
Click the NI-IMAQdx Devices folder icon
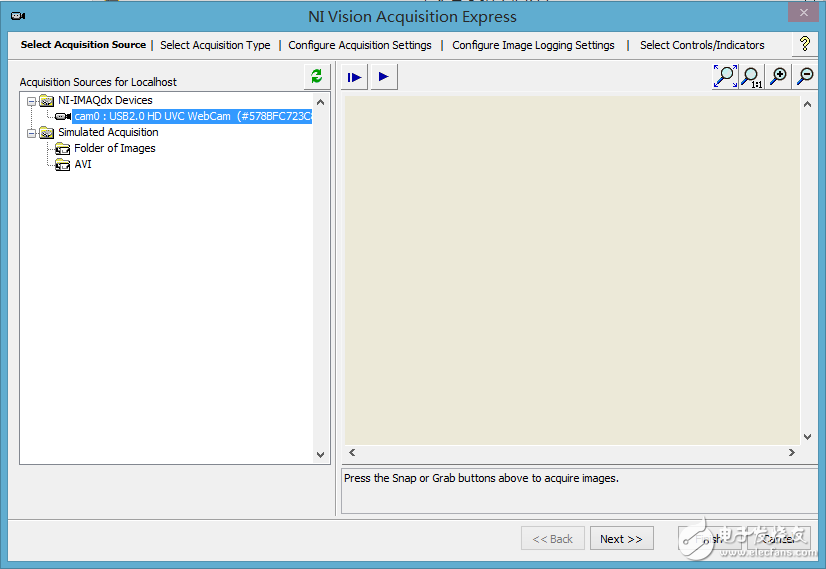click(47, 101)
